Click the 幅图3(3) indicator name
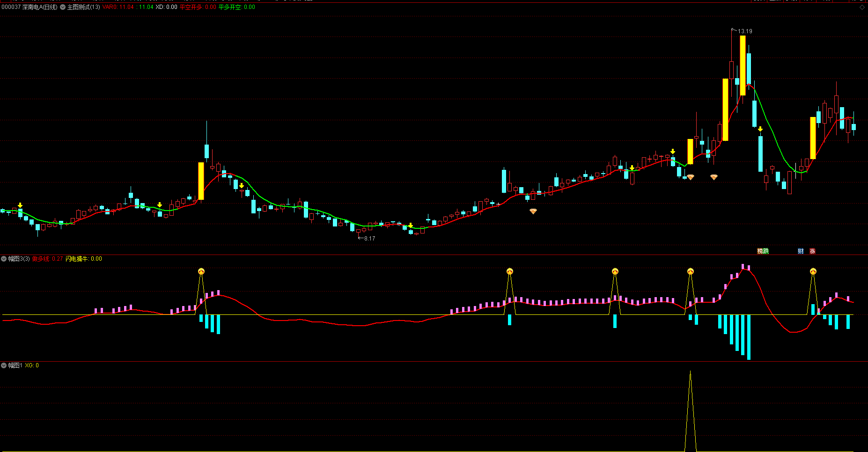The width and height of the screenshot is (868, 452). pos(19,259)
